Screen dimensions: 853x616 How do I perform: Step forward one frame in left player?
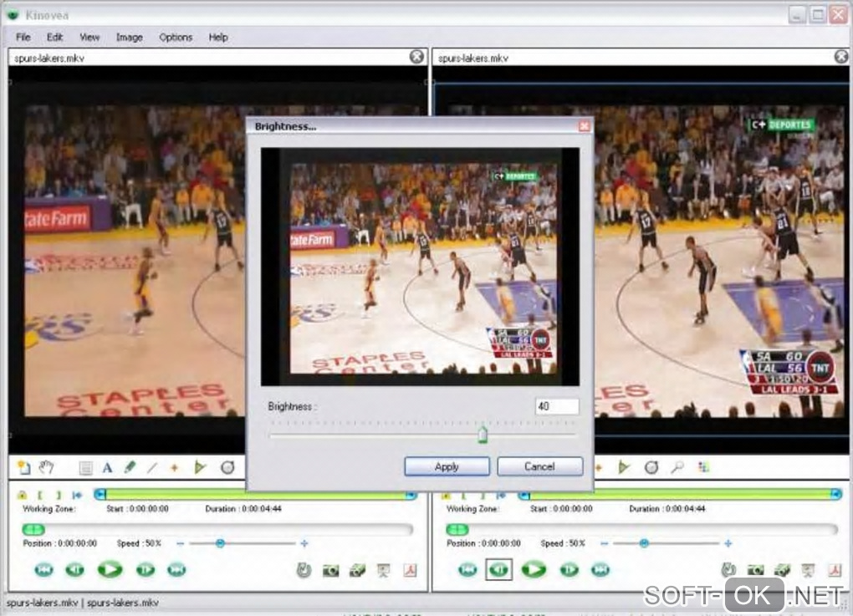(x=146, y=570)
